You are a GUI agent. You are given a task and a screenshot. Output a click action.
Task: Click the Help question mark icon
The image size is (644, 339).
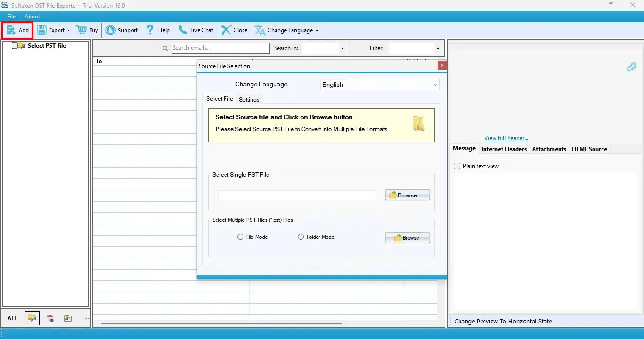[x=150, y=30]
